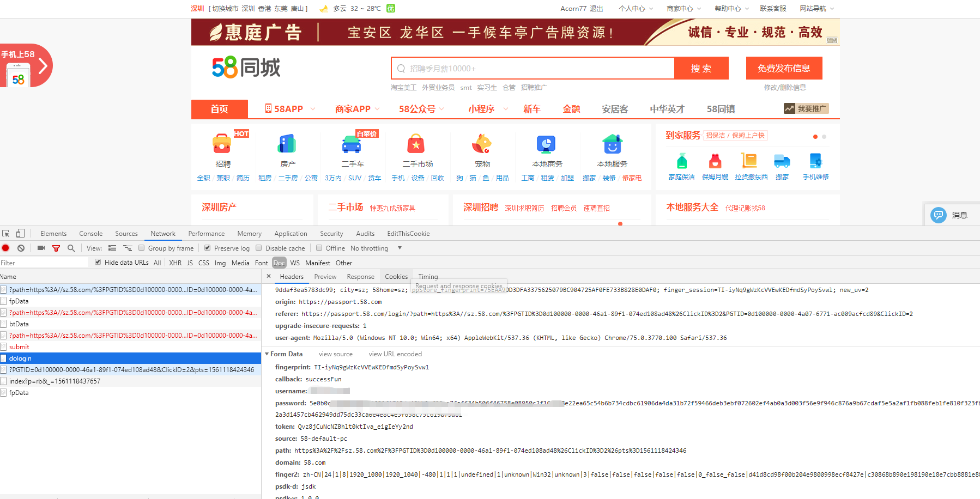Focus the network Filter input field
This screenshot has width=980, height=499.
(44, 263)
